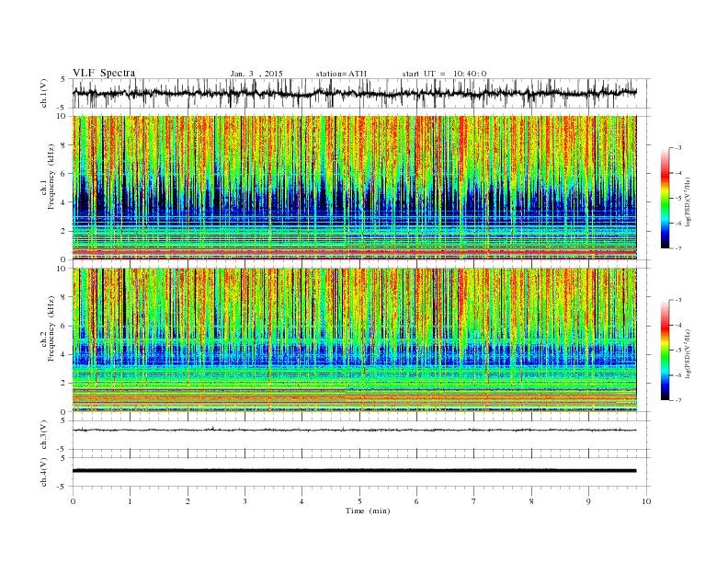Click the "5" tick on the ch.1(V) axis
Image resolution: width=728 pixels, height=563 pixels.
point(63,79)
